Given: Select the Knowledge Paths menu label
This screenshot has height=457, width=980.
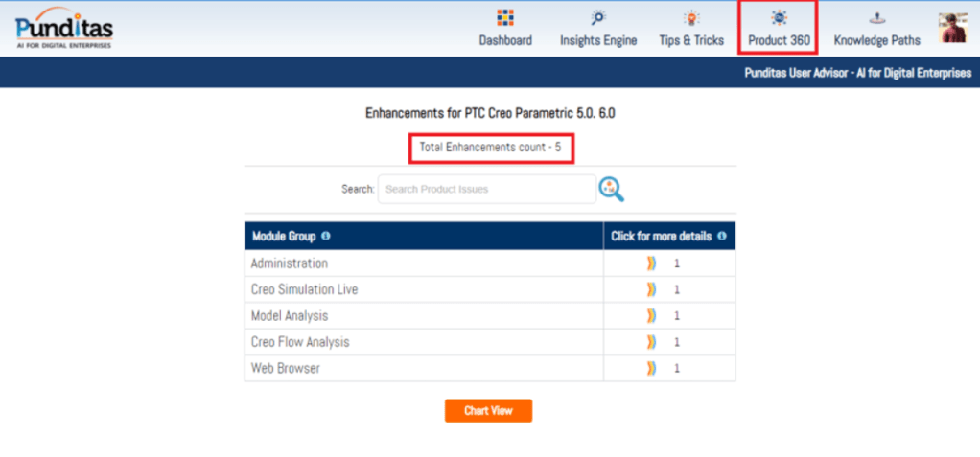Looking at the screenshot, I should point(876,40).
